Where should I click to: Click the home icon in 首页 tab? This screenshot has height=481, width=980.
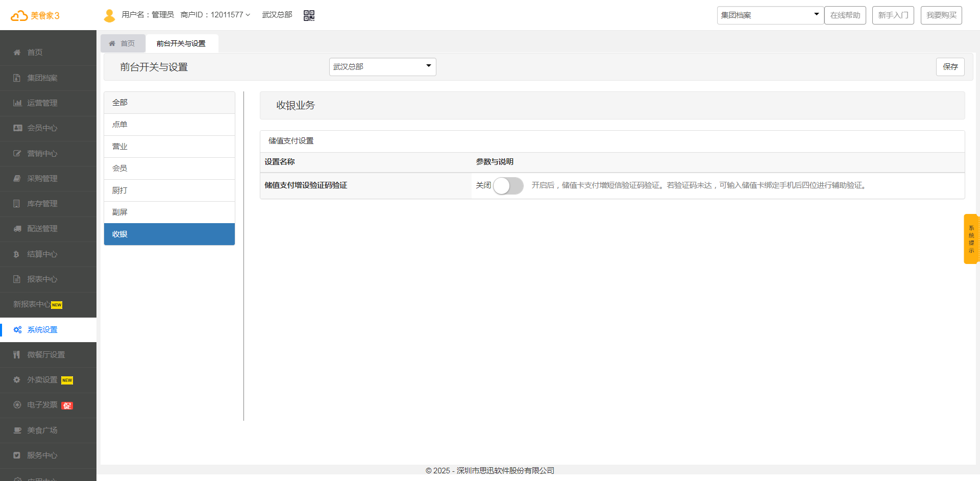[x=112, y=43]
